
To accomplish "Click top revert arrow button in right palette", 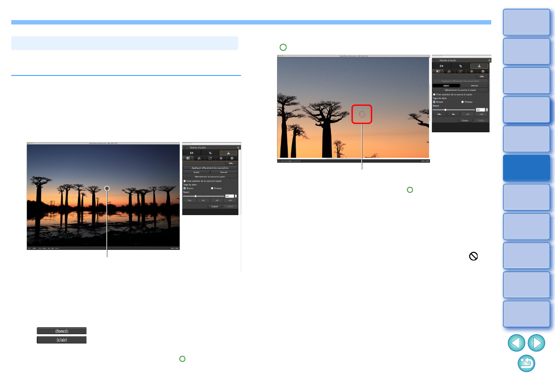I will [482, 76].
